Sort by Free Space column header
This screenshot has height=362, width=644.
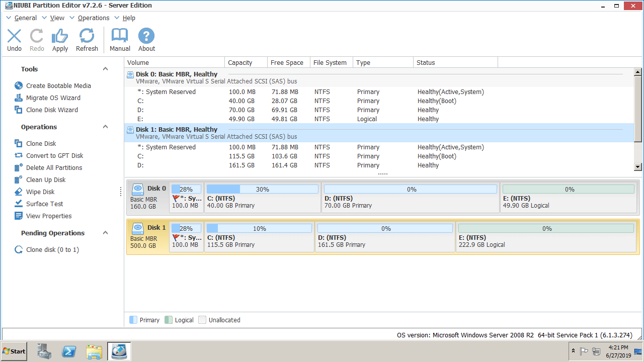[287, 63]
